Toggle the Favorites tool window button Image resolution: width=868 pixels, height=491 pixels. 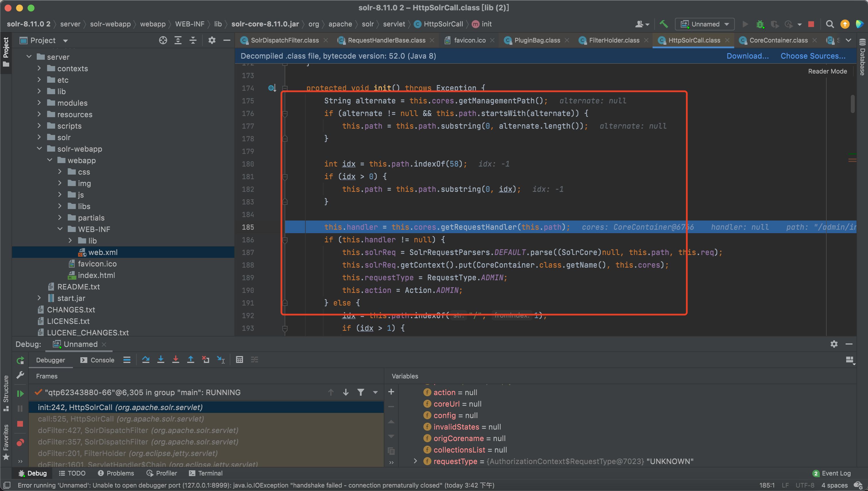point(6,442)
